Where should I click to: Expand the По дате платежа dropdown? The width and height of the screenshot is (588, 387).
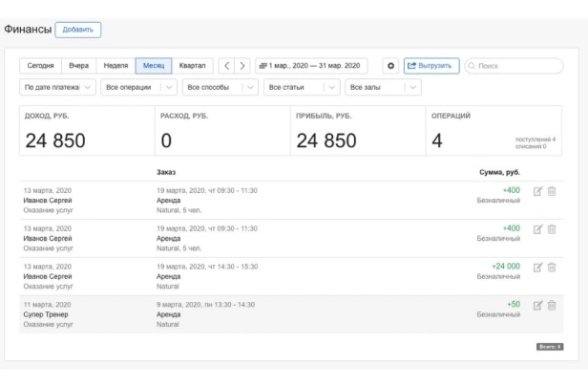pos(59,87)
